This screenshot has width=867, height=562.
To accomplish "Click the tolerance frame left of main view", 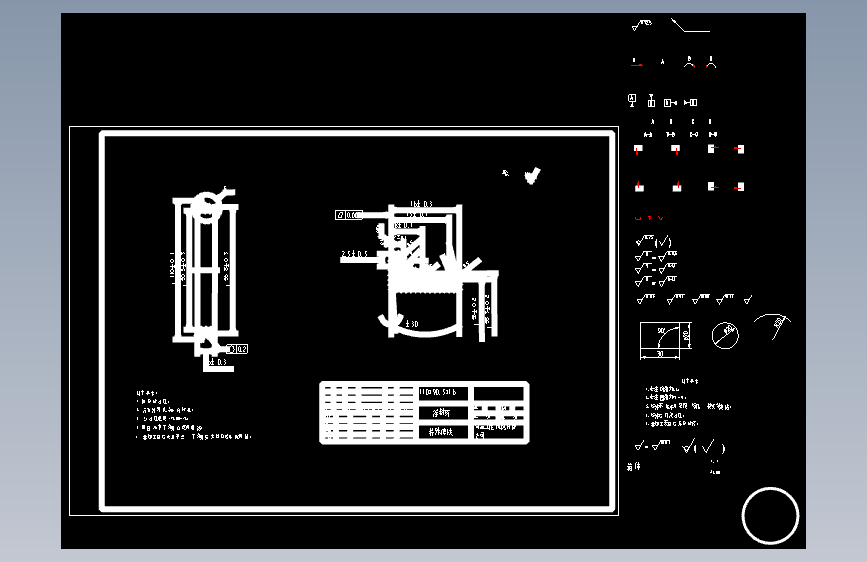I will pyautogui.click(x=348, y=215).
